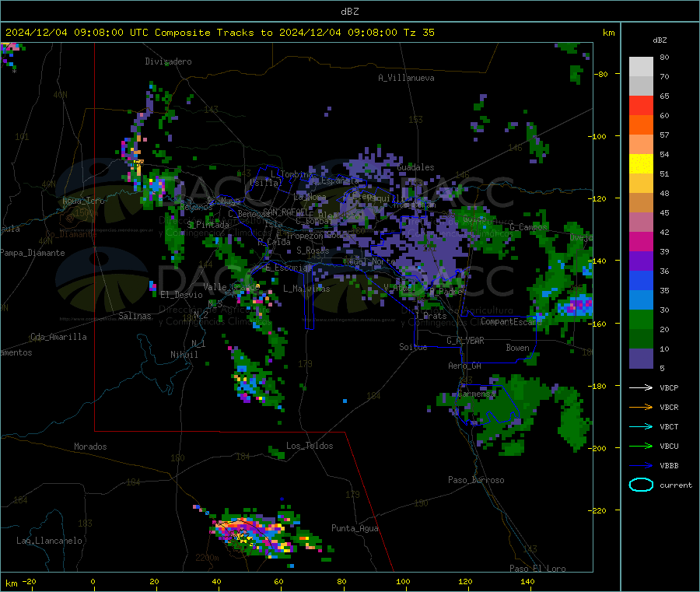The width and height of the screenshot is (700, 592).
Task: Click the 60 tick on horizontal axis
Action: click(278, 581)
